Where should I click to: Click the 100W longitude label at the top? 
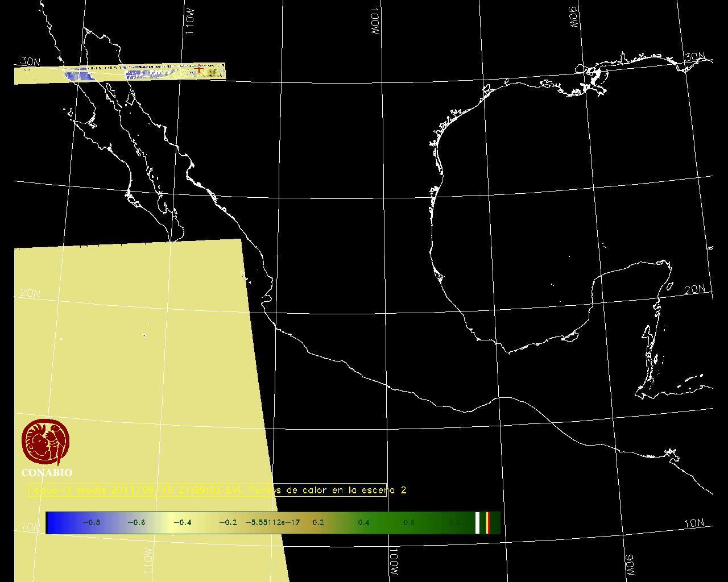click(374, 22)
